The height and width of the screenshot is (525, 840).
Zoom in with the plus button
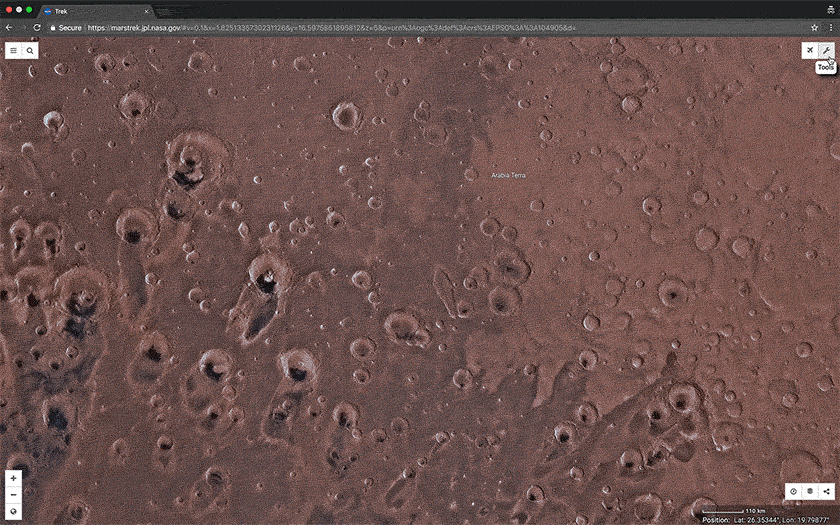point(13,478)
